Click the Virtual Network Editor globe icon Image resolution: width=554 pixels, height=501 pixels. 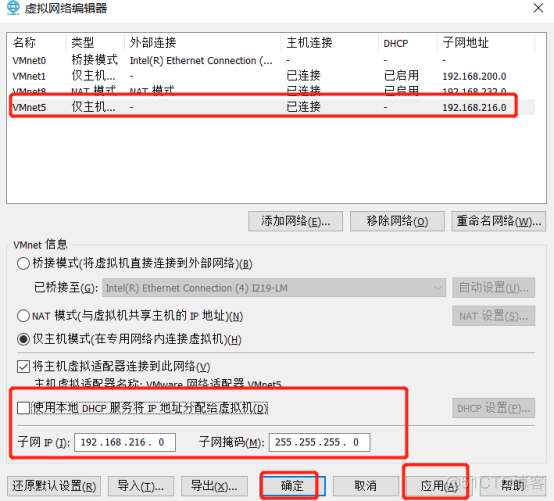13,8
